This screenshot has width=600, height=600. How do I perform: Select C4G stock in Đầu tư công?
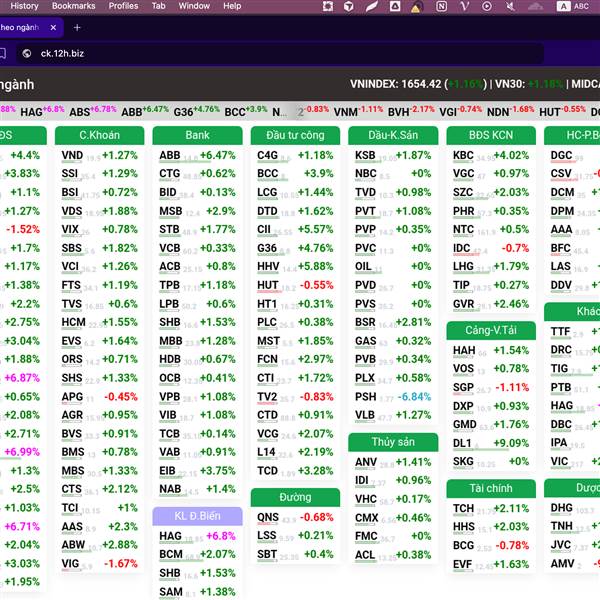point(295,155)
